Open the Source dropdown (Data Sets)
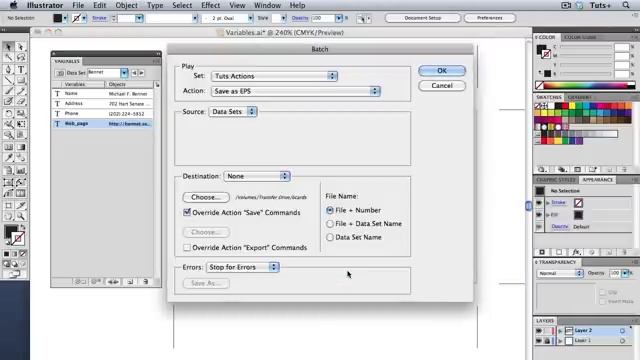This screenshot has width=640, height=360. (233, 111)
